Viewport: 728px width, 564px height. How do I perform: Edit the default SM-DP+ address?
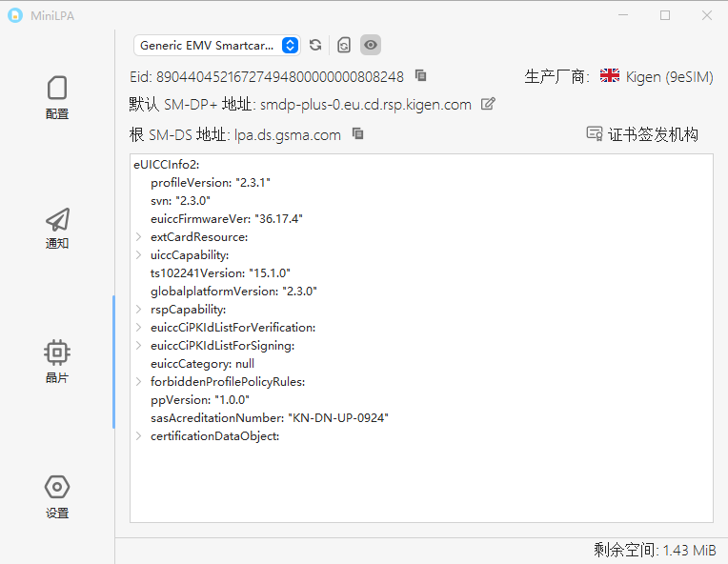[x=488, y=104]
